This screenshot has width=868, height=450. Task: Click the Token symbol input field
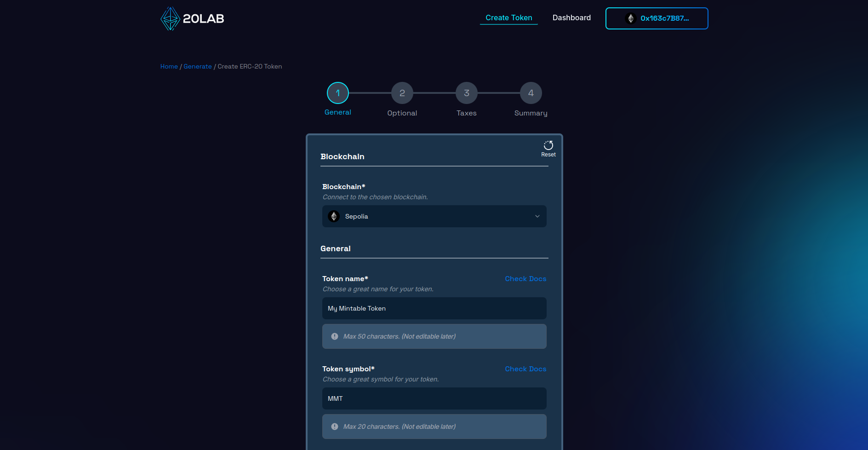coord(434,398)
